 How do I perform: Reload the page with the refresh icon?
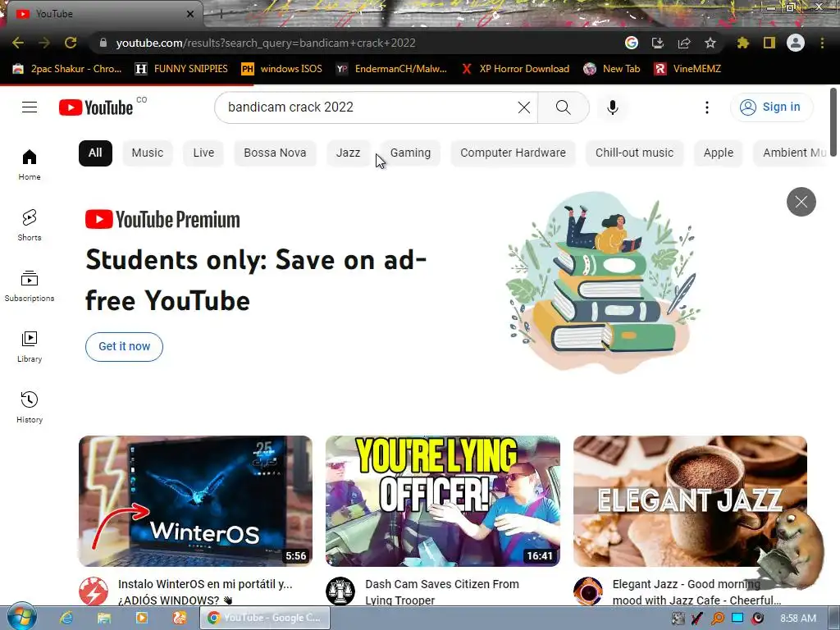71,43
